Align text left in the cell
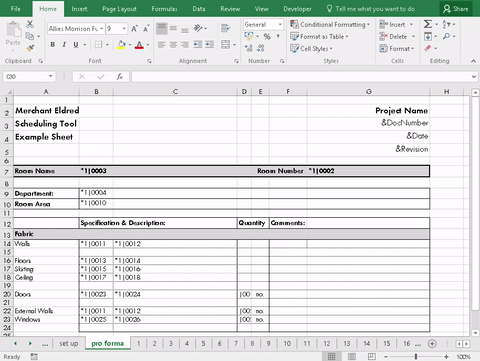The image size is (480, 361). coord(162,44)
